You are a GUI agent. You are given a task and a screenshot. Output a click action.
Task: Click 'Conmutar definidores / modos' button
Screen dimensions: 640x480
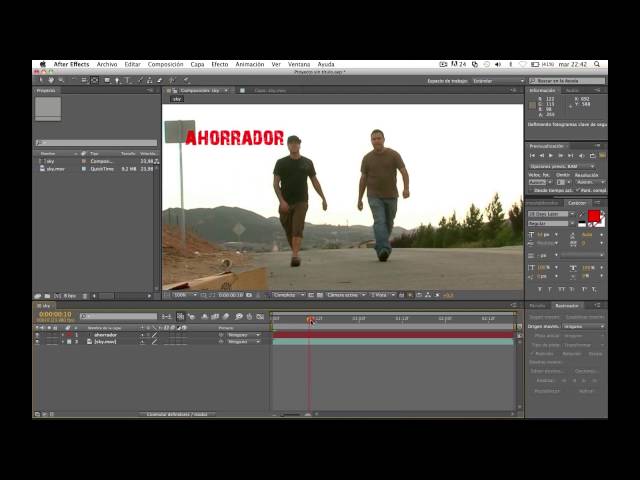(177, 414)
